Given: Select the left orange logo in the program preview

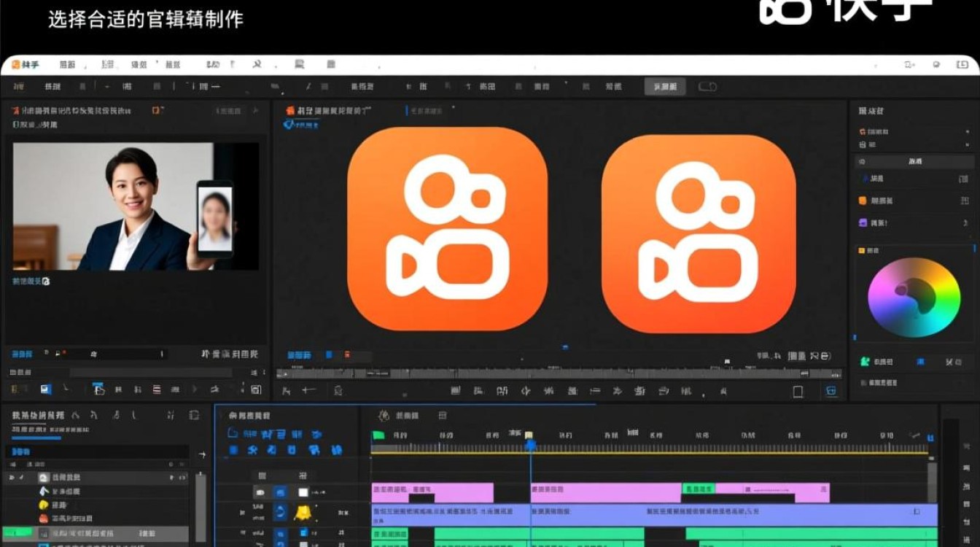Looking at the screenshot, I should (x=447, y=228).
